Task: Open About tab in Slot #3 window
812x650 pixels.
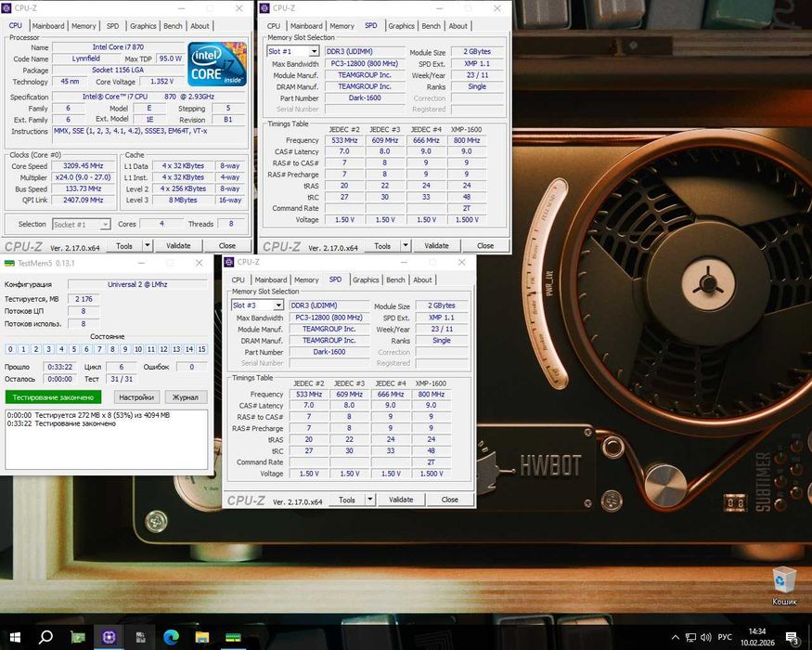Action: coord(422,279)
